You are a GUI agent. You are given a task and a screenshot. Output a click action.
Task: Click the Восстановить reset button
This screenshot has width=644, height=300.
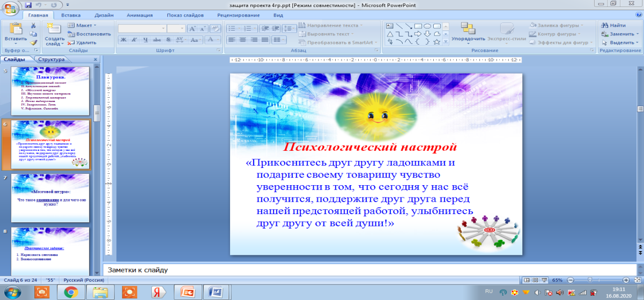[x=90, y=34]
